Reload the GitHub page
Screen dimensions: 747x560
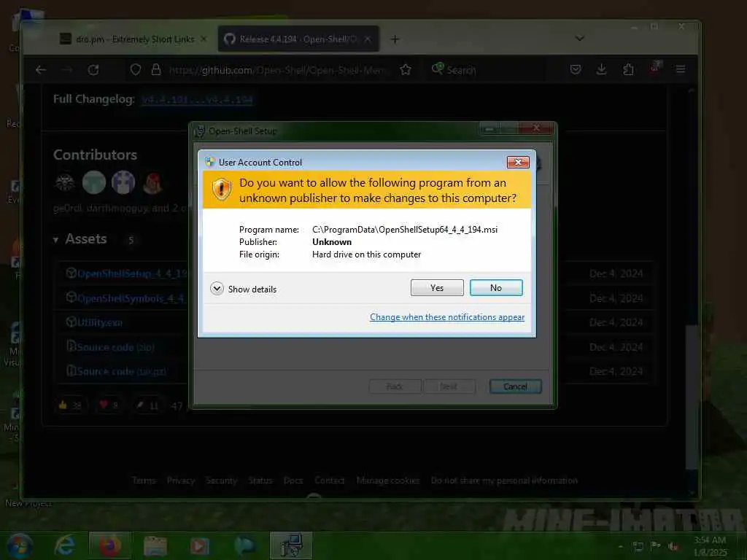pyautogui.click(x=93, y=70)
